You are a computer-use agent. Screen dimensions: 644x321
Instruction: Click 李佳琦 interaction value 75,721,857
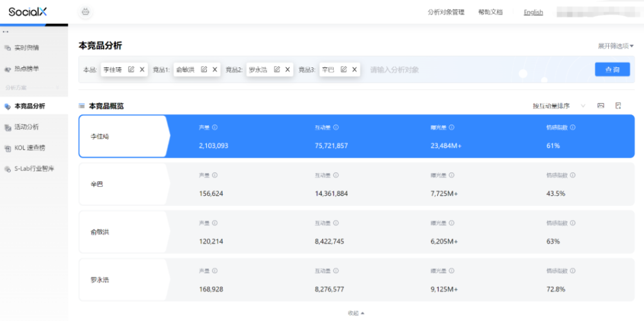click(331, 145)
